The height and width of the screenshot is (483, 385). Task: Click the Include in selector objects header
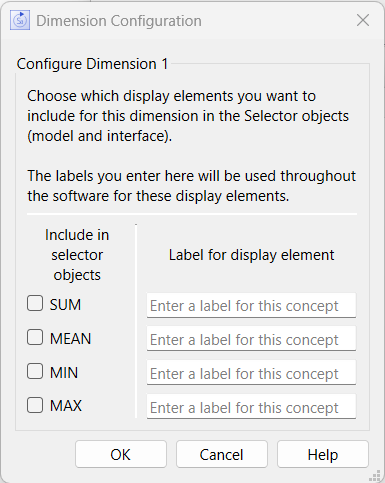tap(77, 255)
